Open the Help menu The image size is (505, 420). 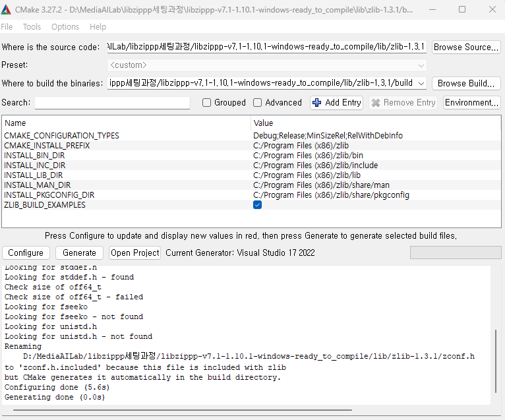[98, 27]
